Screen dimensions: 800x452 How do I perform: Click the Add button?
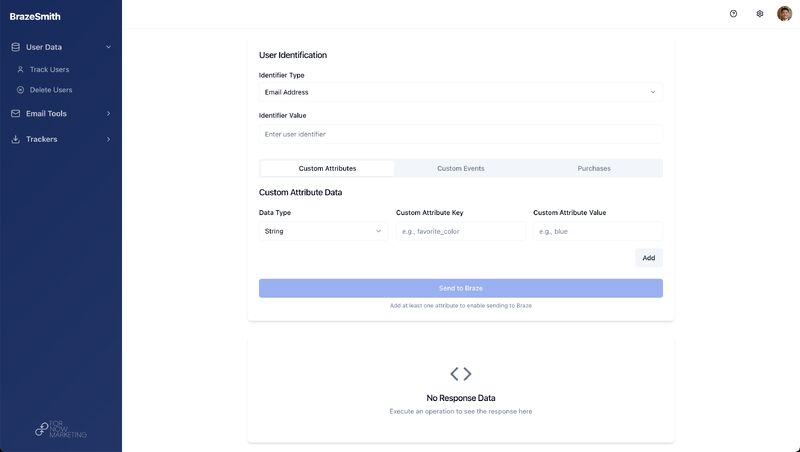coord(648,258)
